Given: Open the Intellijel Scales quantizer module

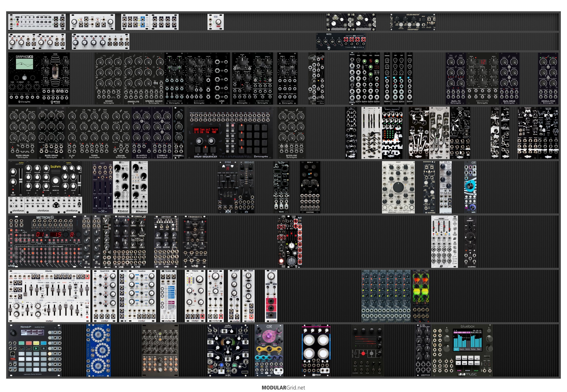Looking at the screenshot, I should 168,296.
